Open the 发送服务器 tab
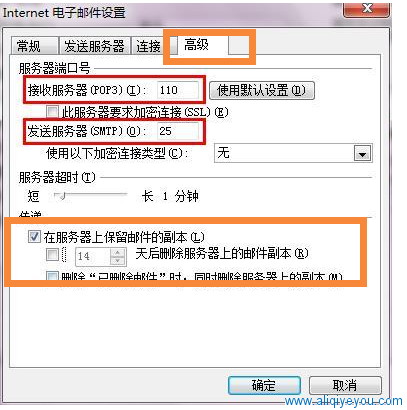 [94, 46]
